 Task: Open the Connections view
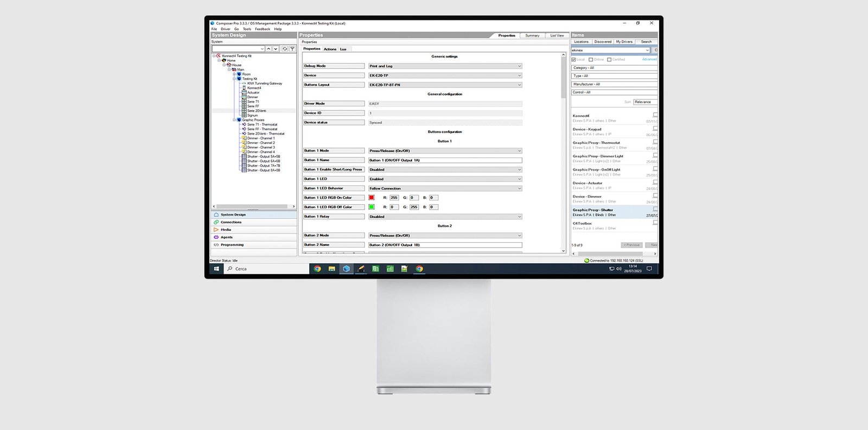coord(254,222)
